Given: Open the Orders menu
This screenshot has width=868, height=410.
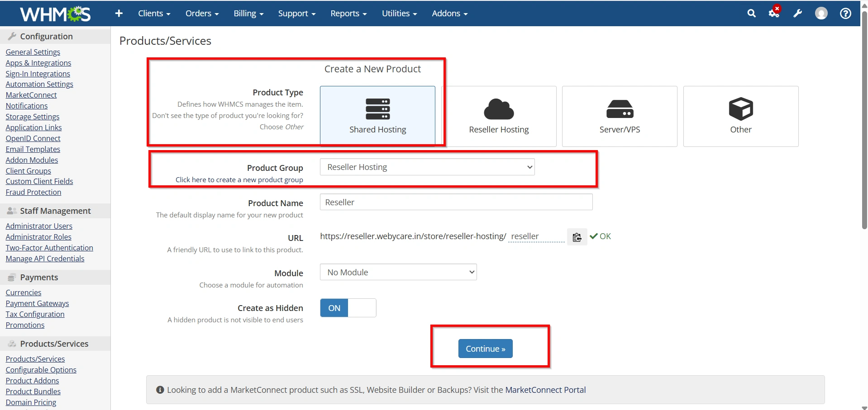Looking at the screenshot, I should pyautogui.click(x=202, y=14).
